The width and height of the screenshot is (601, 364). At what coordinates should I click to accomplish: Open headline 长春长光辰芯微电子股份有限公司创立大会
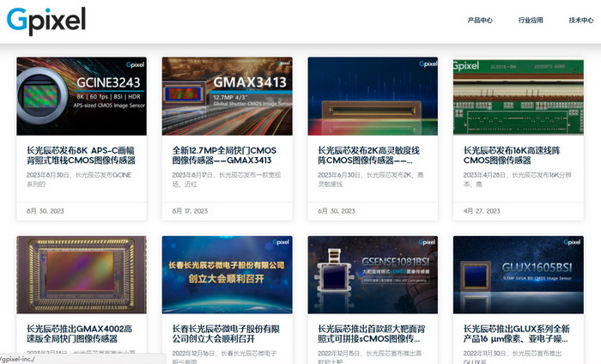click(226, 334)
